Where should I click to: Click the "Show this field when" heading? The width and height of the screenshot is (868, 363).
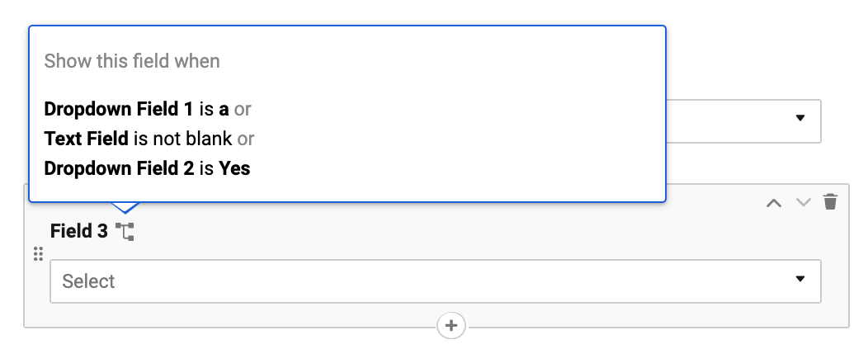(132, 61)
